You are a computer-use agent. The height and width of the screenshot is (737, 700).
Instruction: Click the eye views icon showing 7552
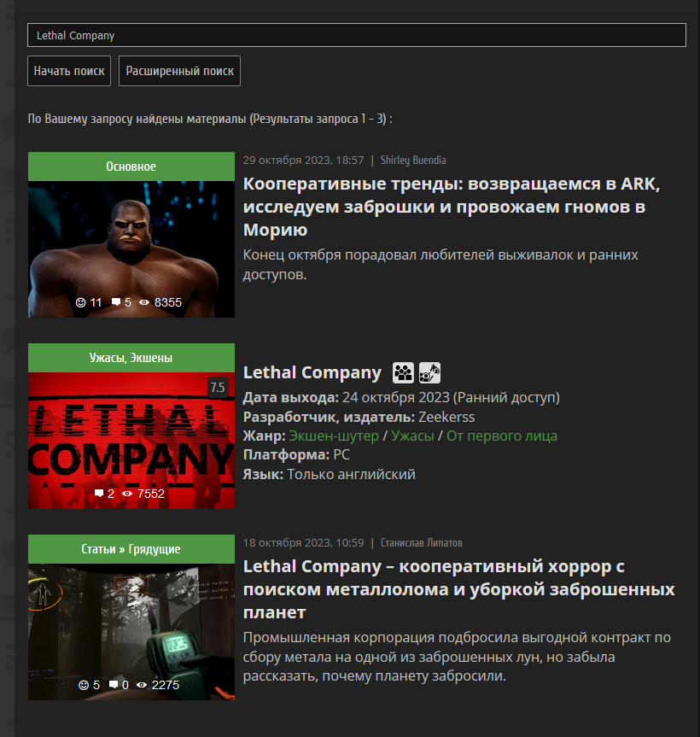coord(127,494)
